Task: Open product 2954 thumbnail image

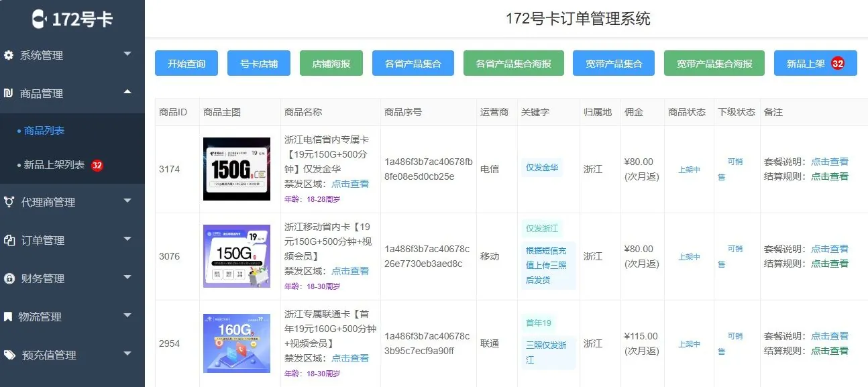Action: pos(237,343)
